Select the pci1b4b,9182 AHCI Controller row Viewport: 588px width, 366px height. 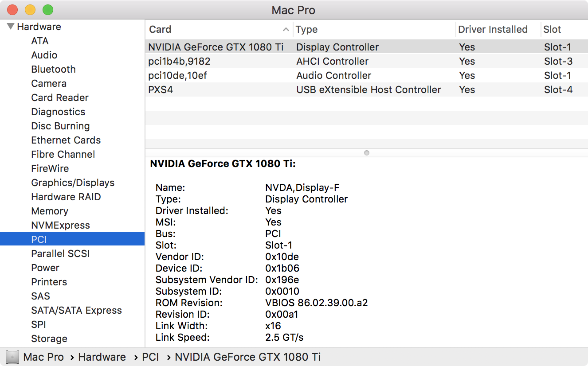pos(266,61)
